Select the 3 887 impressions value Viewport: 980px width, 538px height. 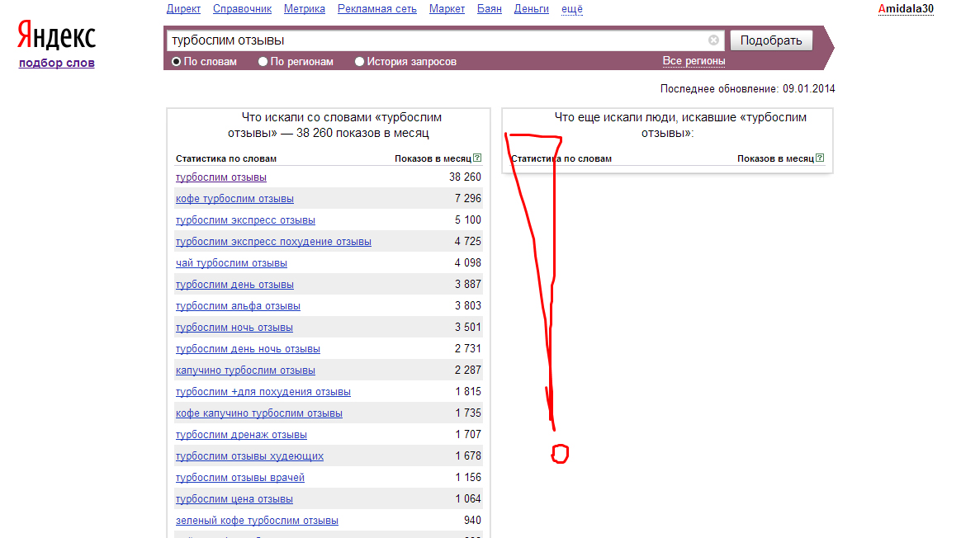[x=468, y=285]
